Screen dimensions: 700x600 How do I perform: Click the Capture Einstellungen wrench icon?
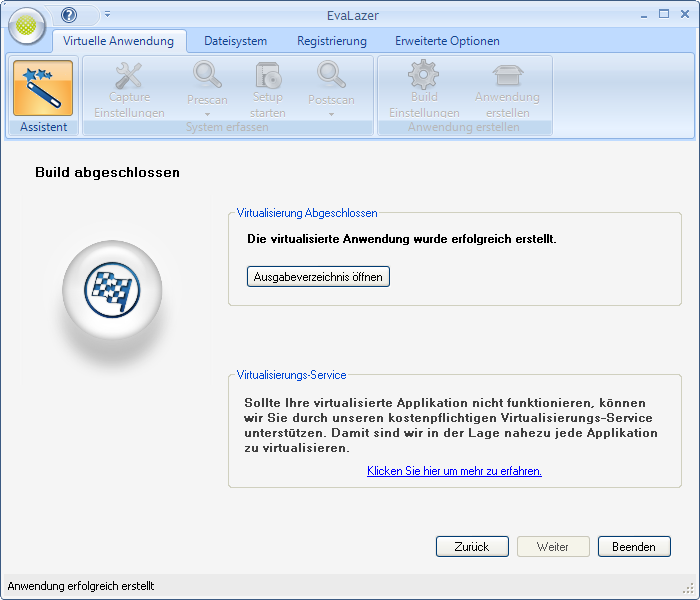(129, 75)
